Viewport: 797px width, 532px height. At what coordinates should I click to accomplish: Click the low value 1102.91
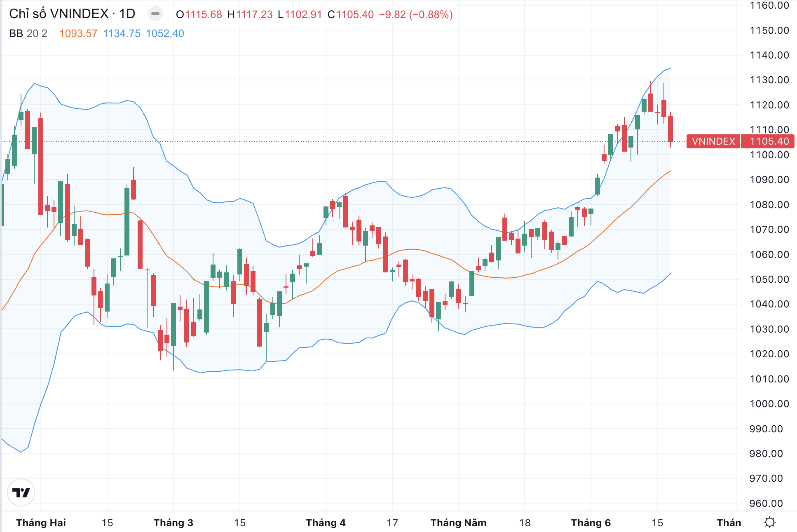point(303,14)
